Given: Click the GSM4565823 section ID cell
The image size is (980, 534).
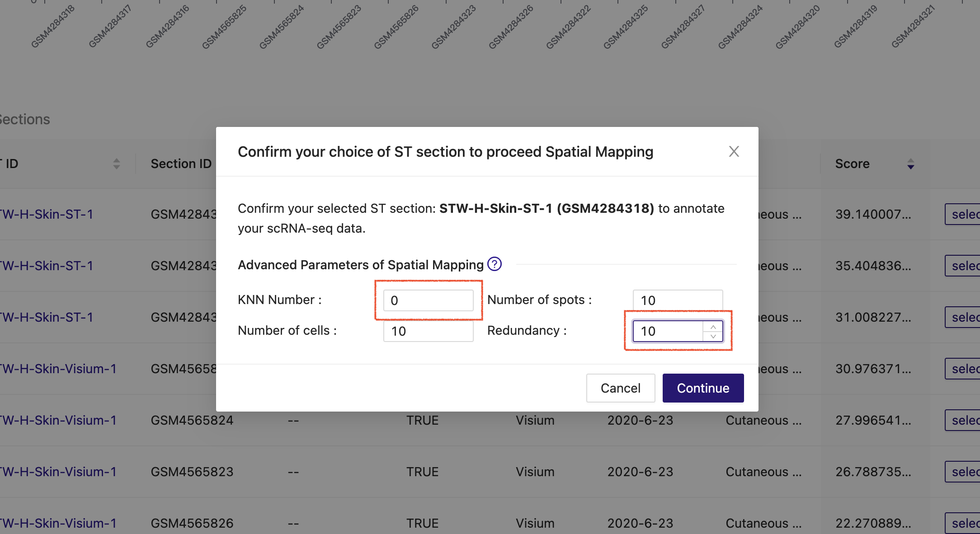Looking at the screenshot, I should click(192, 472).
